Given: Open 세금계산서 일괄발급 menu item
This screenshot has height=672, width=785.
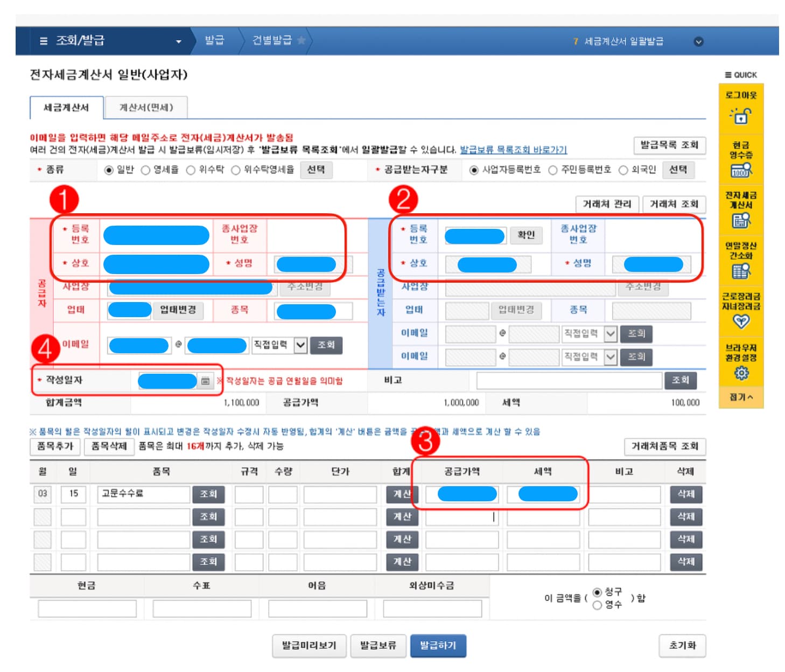Looking at the screenshot, I should click(623, 41).
